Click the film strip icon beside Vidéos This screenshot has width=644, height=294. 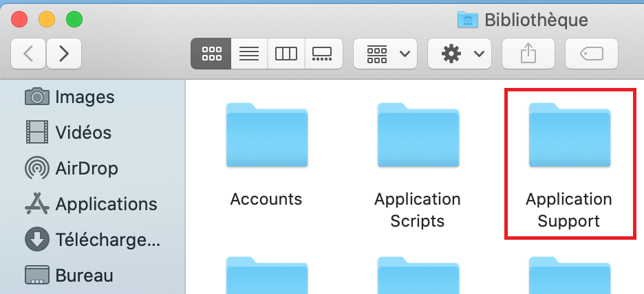(37, 132)
